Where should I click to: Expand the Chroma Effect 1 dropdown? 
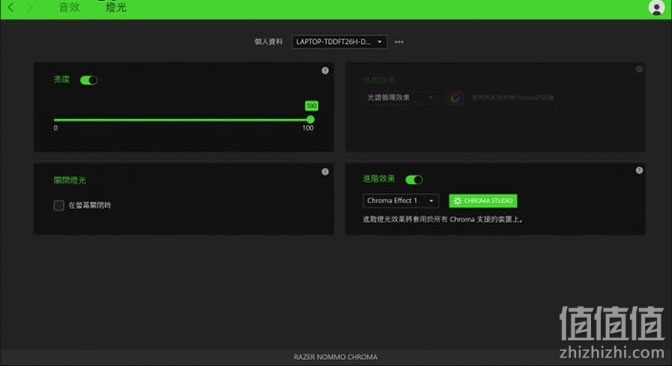400,201
